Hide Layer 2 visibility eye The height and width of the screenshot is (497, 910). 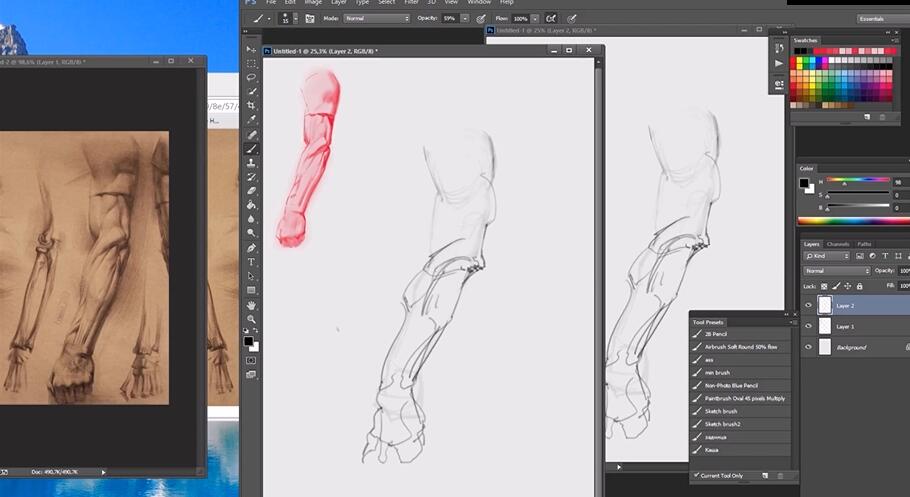(808, 305)
